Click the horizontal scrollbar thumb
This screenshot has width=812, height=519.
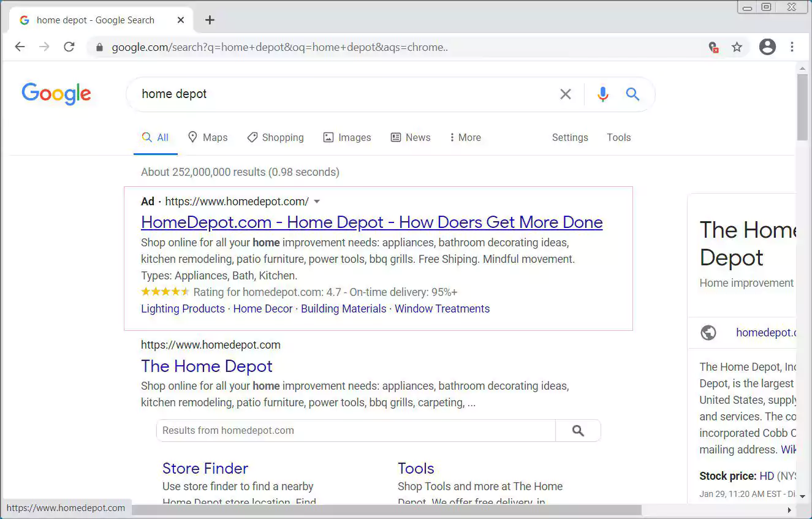click(387, 510)
